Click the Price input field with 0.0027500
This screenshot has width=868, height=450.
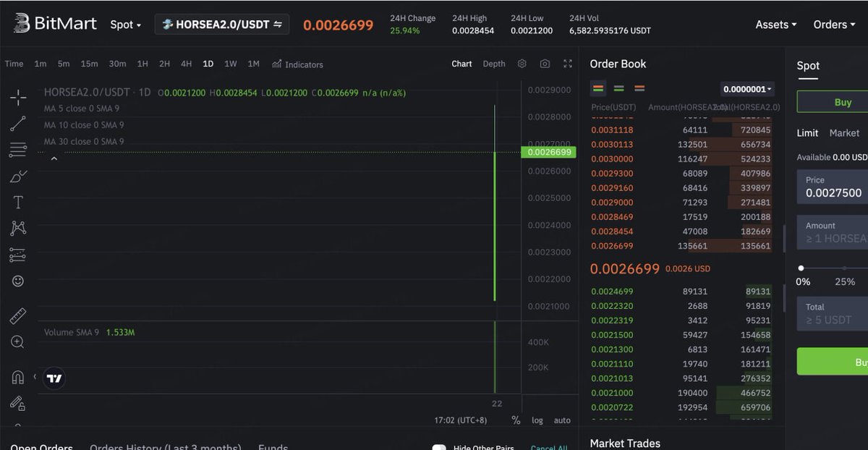833,187
